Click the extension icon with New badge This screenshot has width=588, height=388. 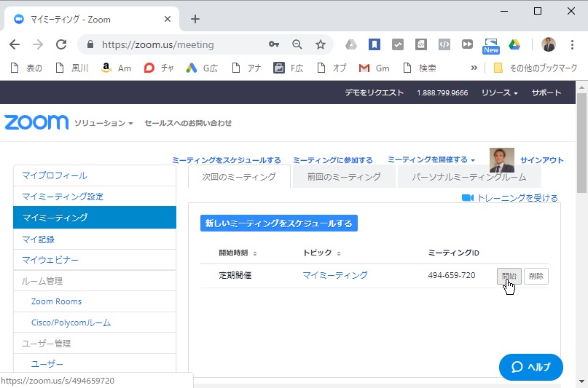[x=491, y=46]
